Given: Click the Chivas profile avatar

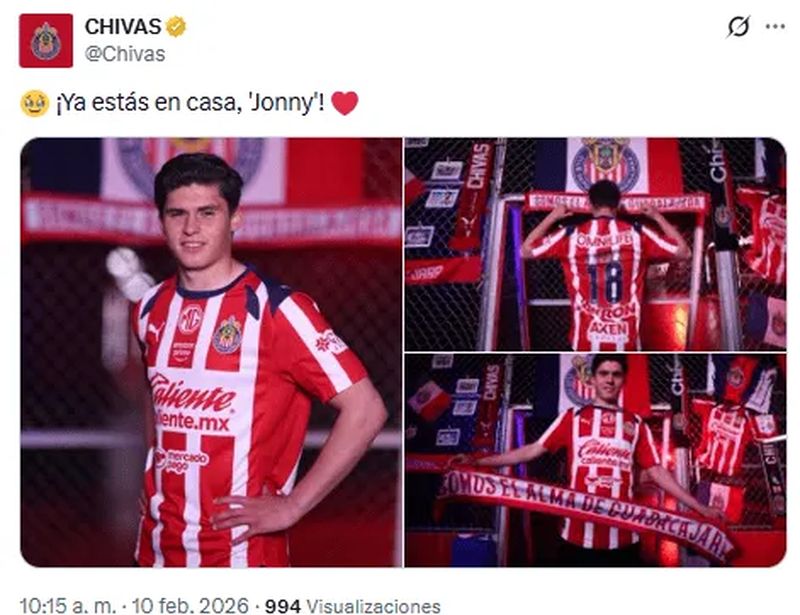Looking at the screenshot, I should [46, 41].
